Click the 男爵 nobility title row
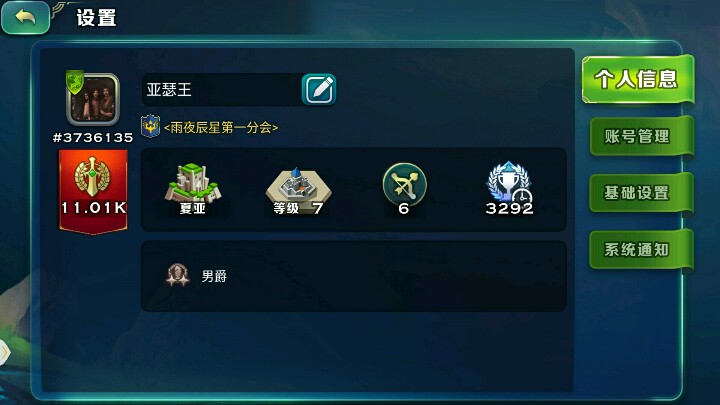The height and width of the screenshot is (405, 720). [353, 276]
